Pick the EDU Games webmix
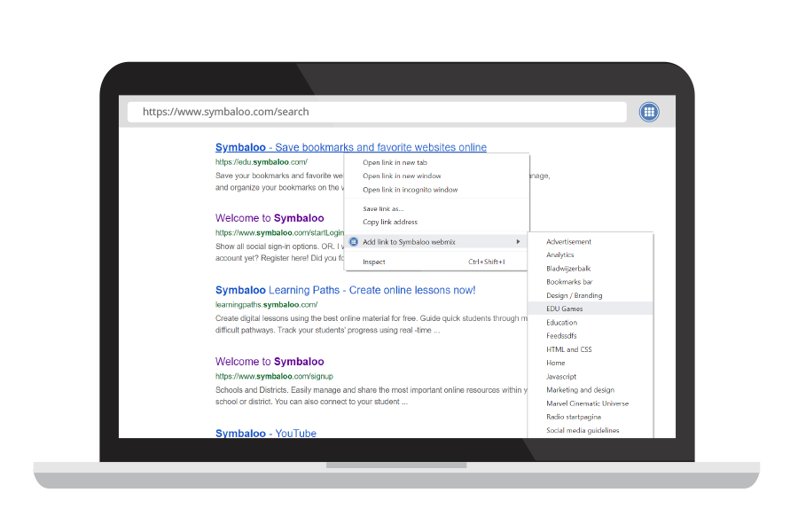The image size is (798, 532). tap(565, 309)
